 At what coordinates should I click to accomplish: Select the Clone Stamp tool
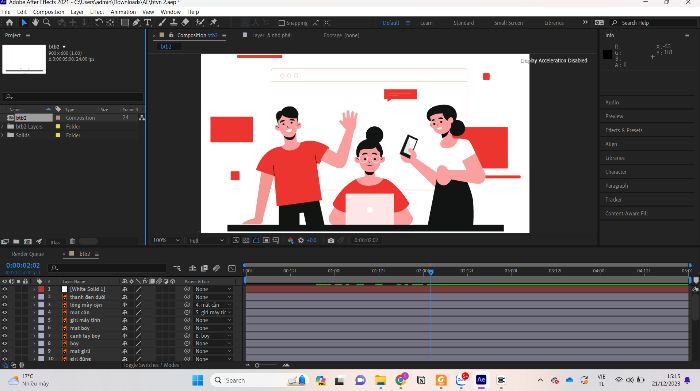(174, 22)
